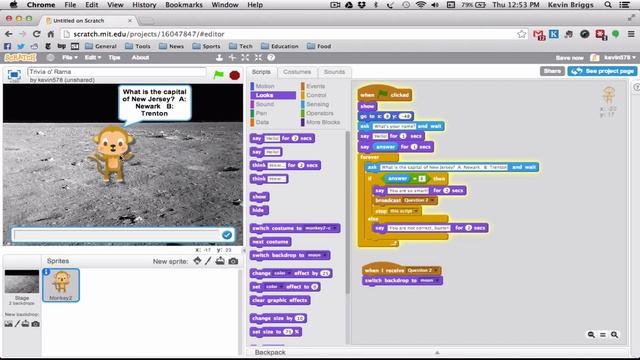This screenshot has width=640, height=360.
Task: Select the Duplicate stamp tool
Action: click(x=219, y=58)
